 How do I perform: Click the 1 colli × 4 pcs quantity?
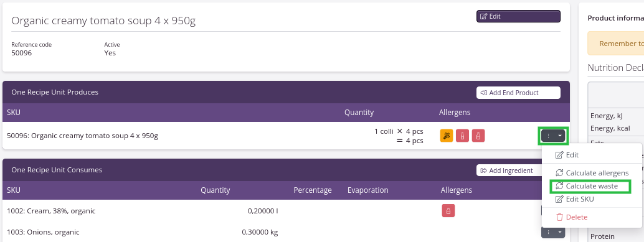399,131
